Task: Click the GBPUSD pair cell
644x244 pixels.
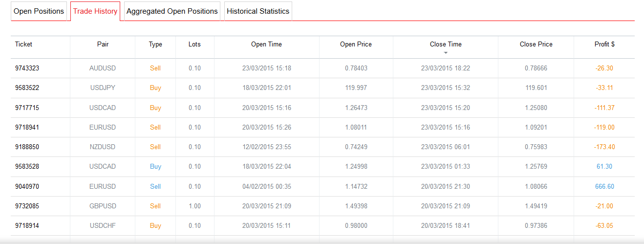Action: (103, 206)
